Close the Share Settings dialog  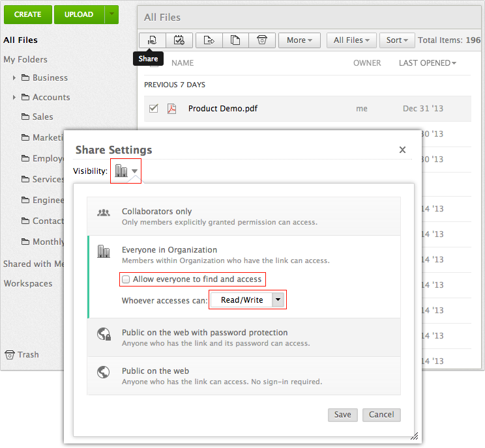402,150
